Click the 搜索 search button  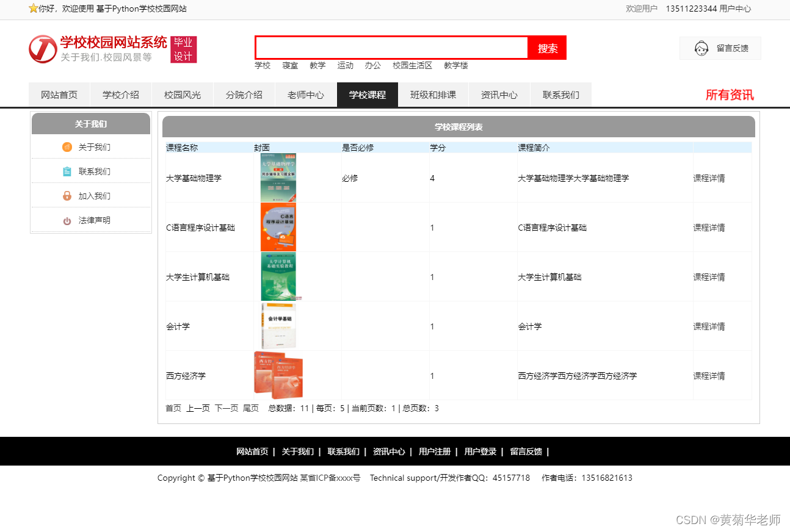546,48
